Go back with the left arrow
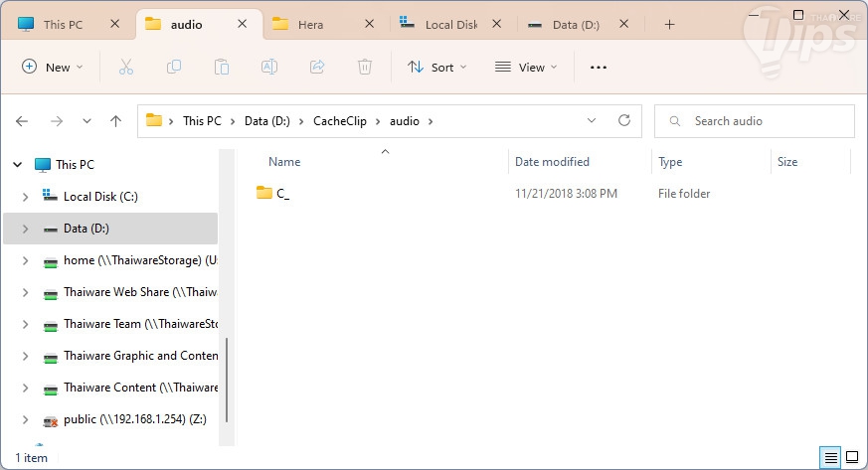The width and height of the screenshot is (868, 470). pyautogui.click(x=22, y=121)
